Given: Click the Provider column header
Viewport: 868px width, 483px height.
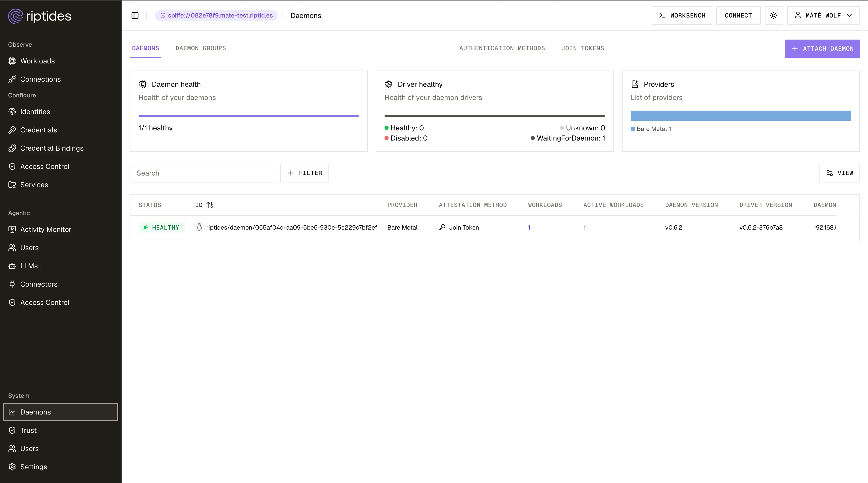Looking at the screenshot, I should tap(402, 205).
